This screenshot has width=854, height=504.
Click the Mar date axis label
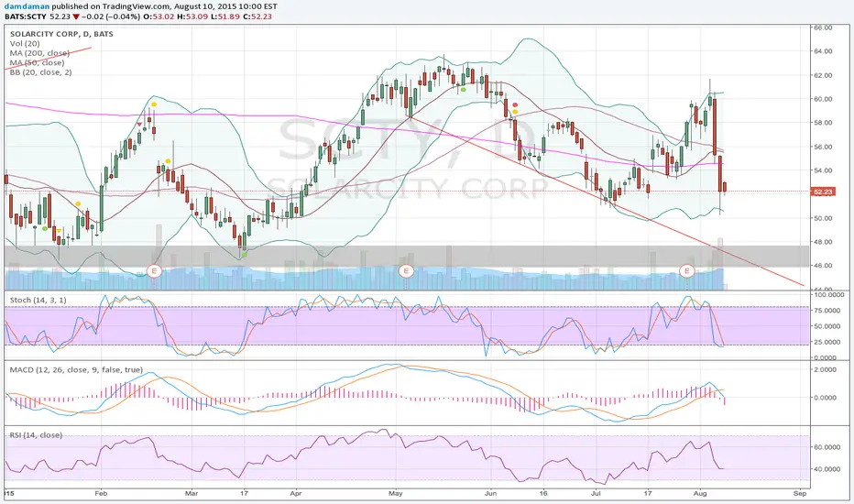point(192,494)
